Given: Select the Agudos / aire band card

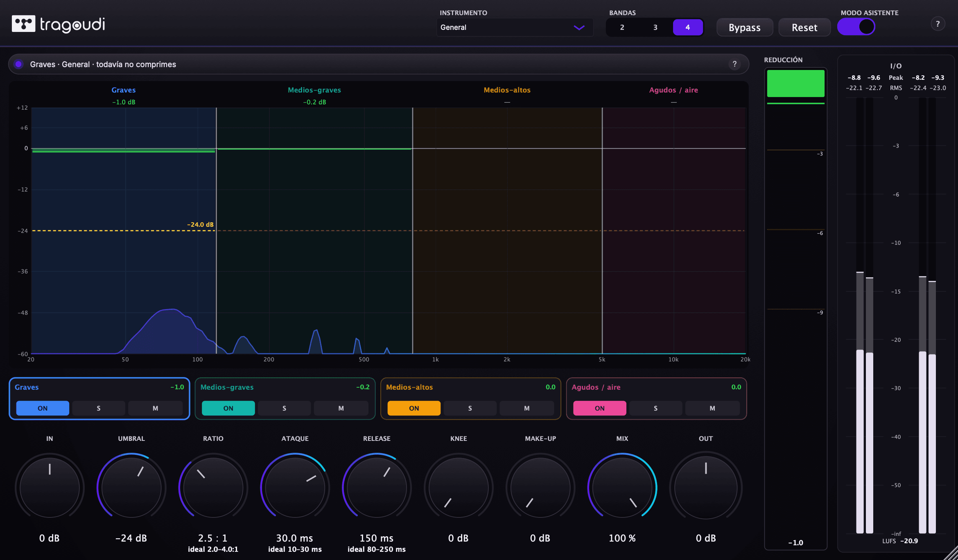Looking at the screenshot, I should click(x=656, y=398).
